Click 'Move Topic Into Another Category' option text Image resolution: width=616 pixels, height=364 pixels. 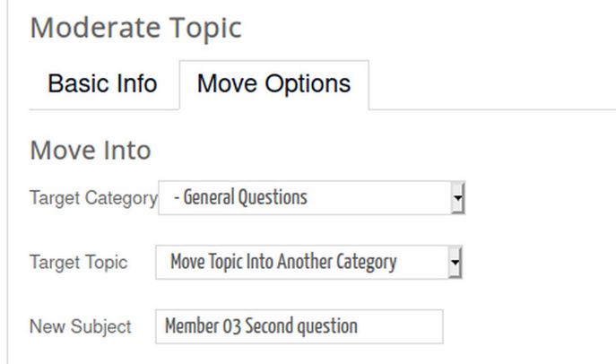point(282,263)
